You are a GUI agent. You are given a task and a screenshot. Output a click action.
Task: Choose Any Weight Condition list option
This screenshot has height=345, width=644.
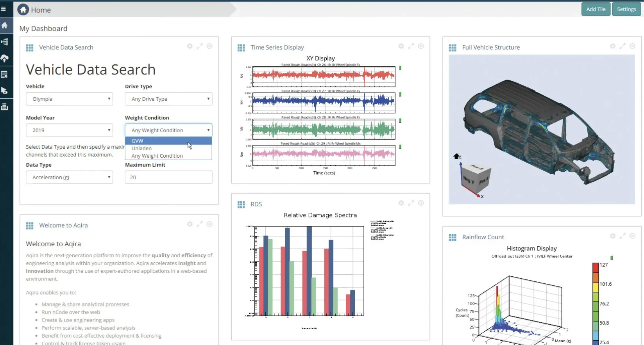click(x=168, y=156)
